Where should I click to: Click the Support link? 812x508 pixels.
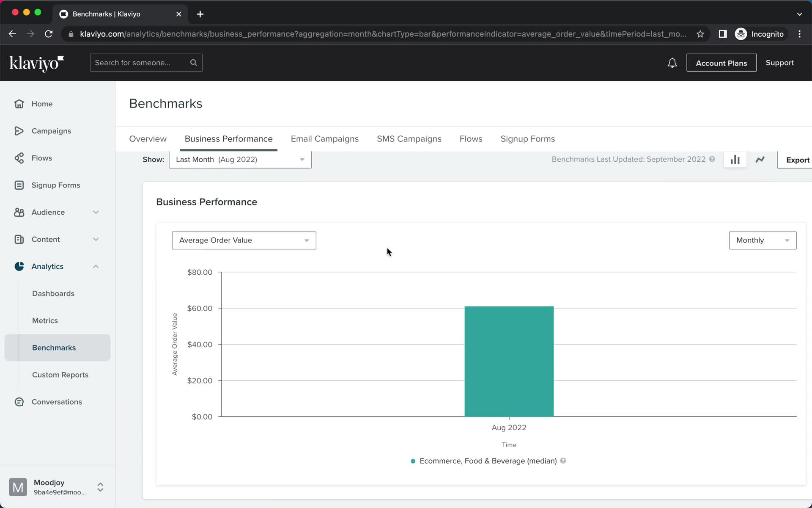coord(779,63)
